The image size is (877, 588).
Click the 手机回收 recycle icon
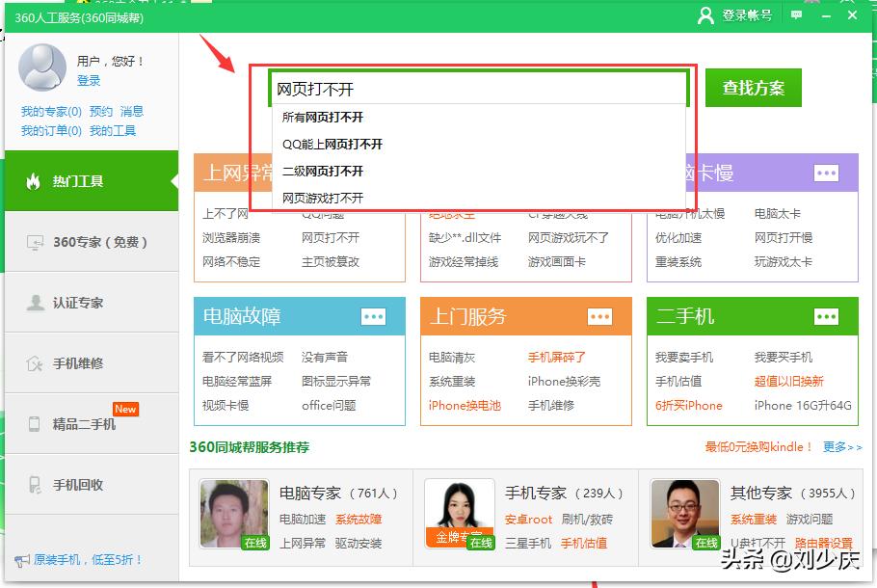pyautogui.click(x=33, y=485)
